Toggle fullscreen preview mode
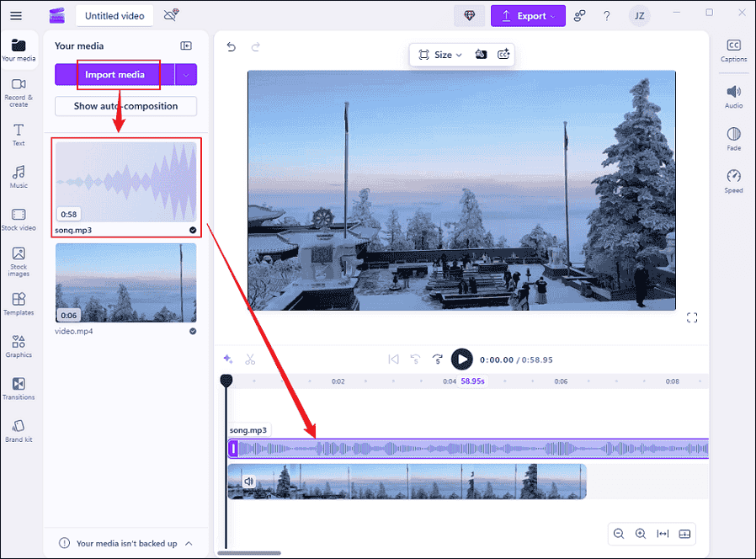This screenshot has height=559, width=756. 692,317
